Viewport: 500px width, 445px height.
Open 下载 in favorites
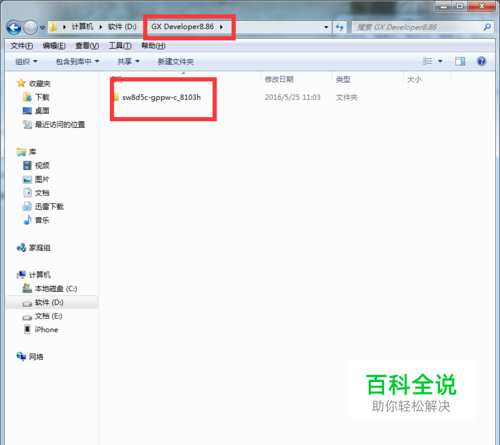42,97
